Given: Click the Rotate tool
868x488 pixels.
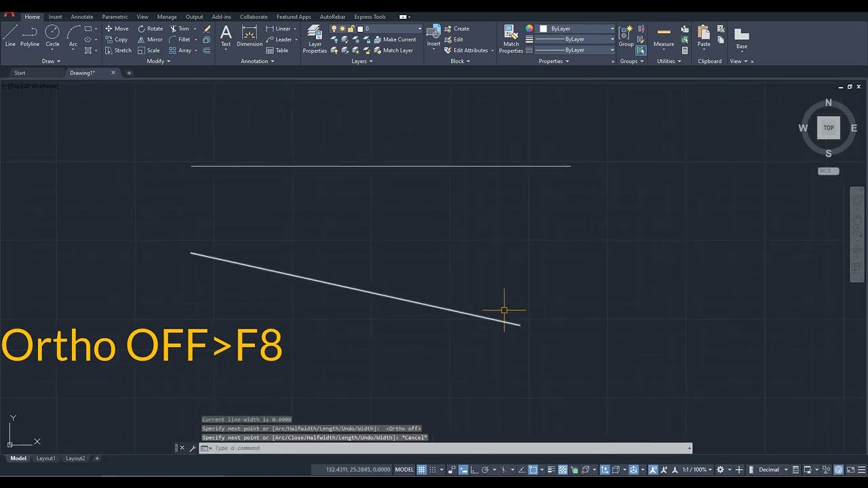Looking at the screenshot, I should 150,28.
